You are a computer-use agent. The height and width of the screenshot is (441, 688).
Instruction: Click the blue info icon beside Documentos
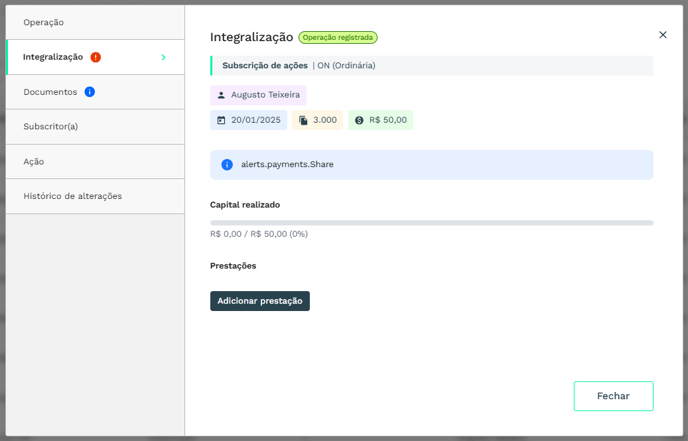pyautogui.click(x=90, y=92)
